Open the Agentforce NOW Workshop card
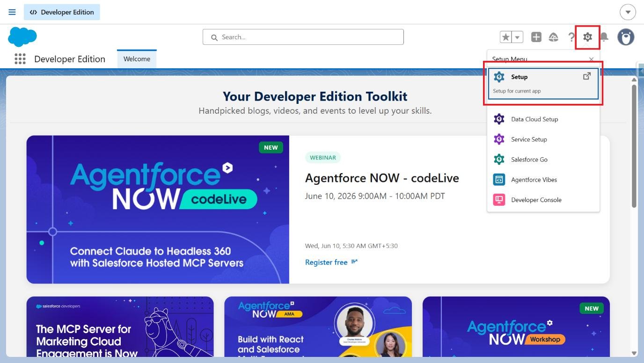 (516, 327)
